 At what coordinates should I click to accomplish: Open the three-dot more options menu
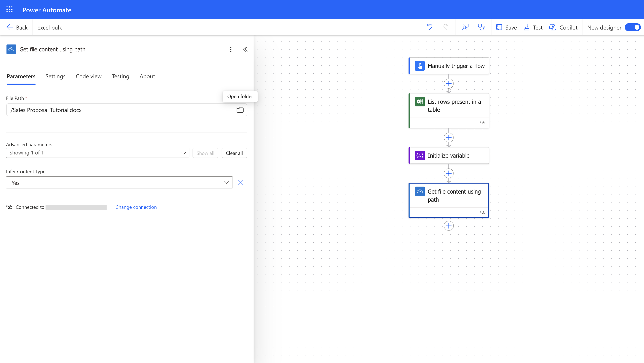(x=231, y=49)
